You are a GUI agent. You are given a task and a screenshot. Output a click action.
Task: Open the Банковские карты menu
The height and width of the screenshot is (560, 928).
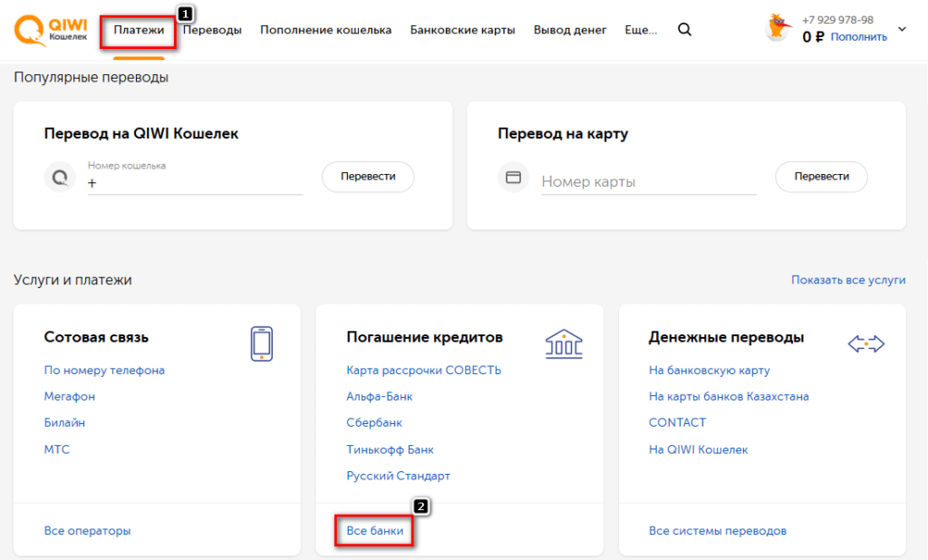point(462,30)
